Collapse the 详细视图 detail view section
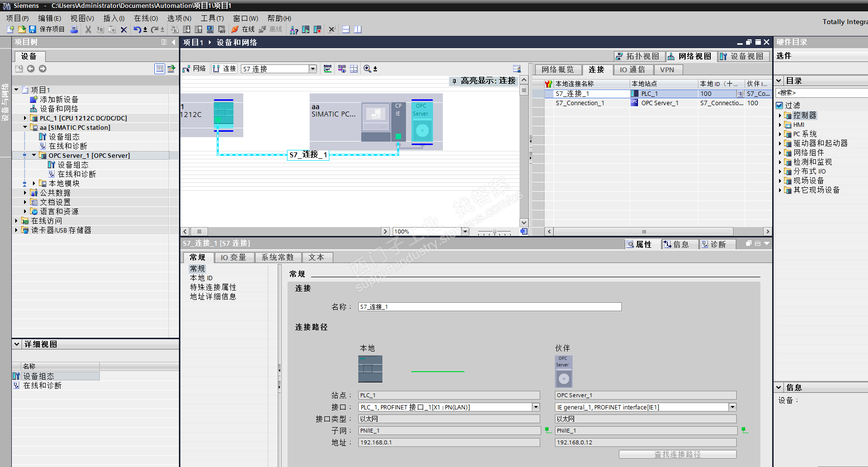Image resolution: width=868 pixels, height=467 pixels. (17, 344)
